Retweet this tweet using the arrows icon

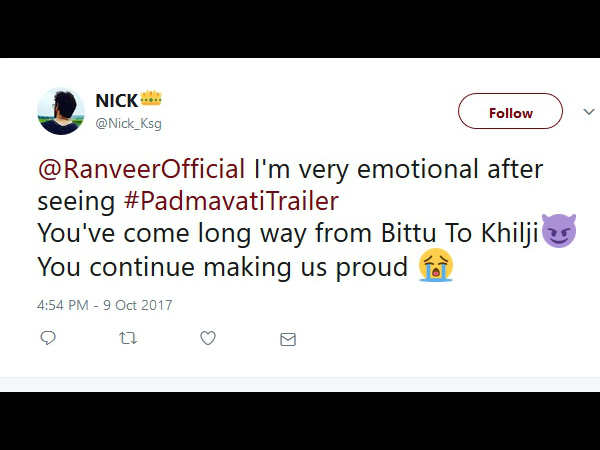(x=127, y=339)
